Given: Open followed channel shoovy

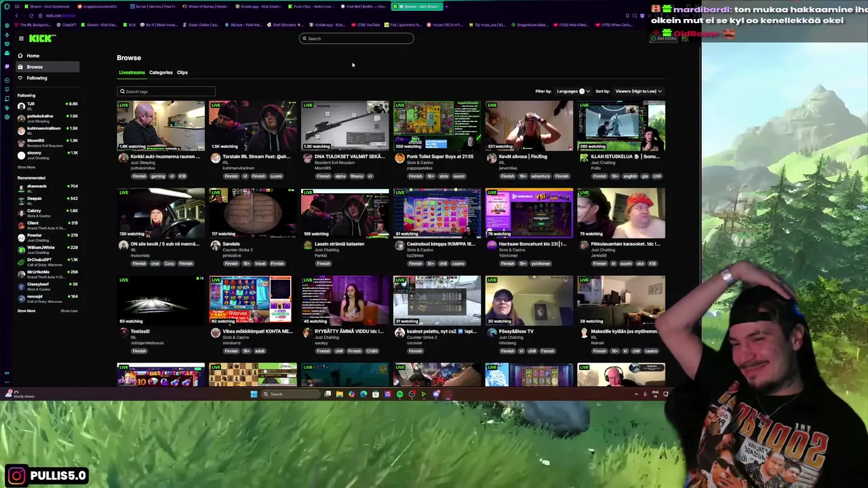Looking at the screenshot, I should (47, 154).
